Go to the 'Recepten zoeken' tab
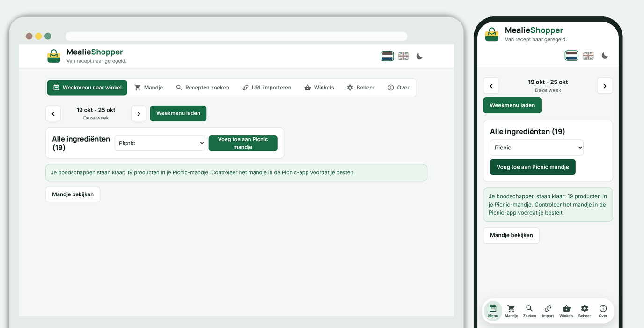 (x=203, y=88)
